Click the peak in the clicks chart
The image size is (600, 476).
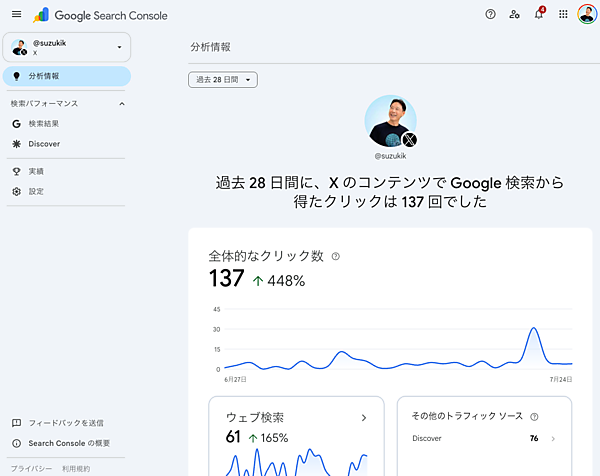533,328
